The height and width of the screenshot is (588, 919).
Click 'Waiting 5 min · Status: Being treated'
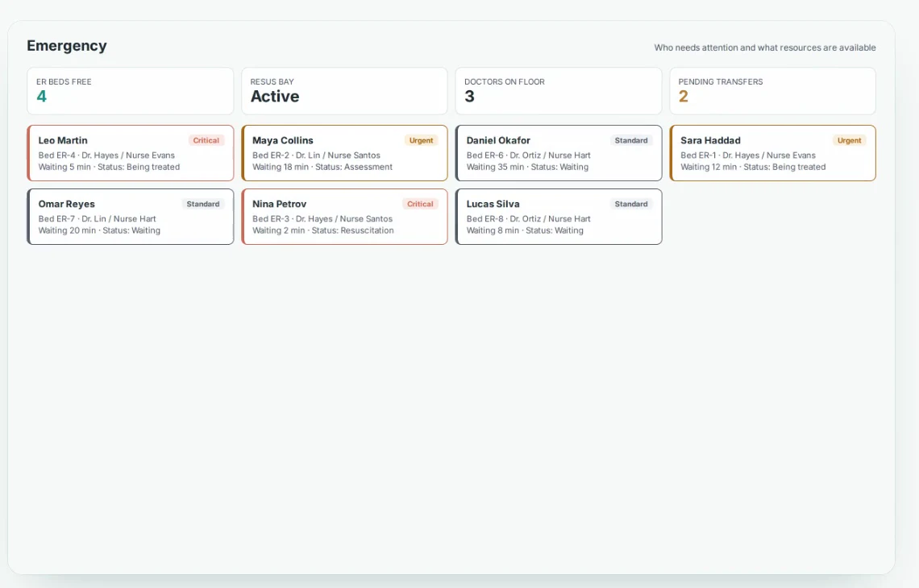tap(109, 167)
